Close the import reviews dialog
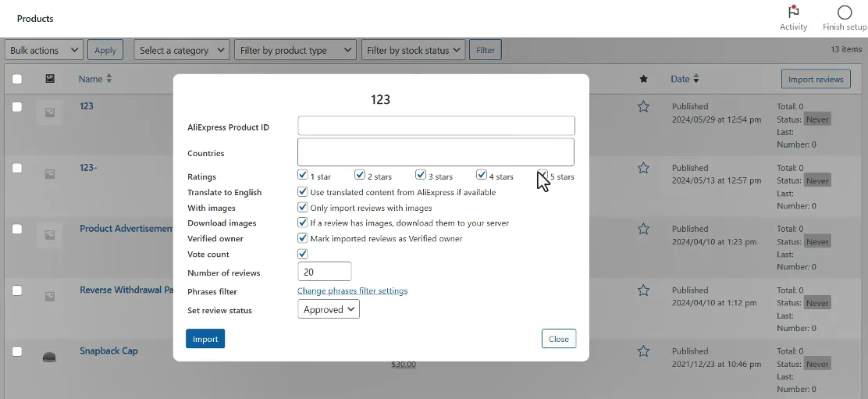The height and width of the screenshot is (399, 868). 559,339
